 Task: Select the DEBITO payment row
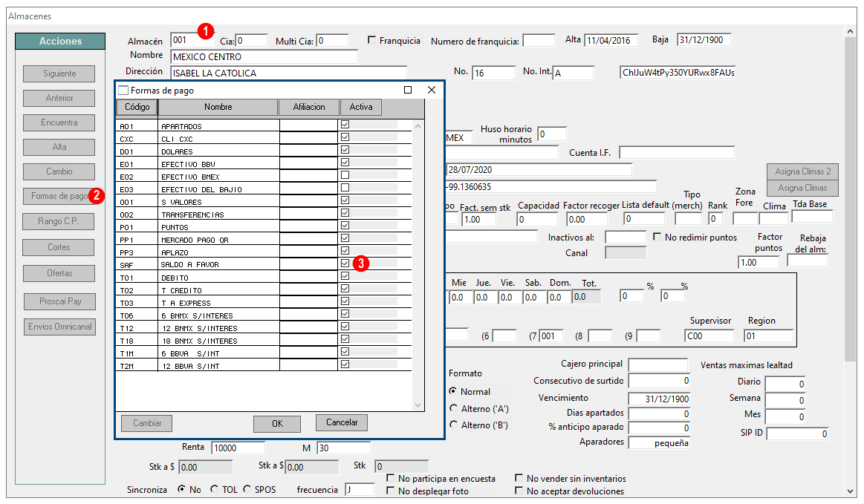tap(264, 277)
